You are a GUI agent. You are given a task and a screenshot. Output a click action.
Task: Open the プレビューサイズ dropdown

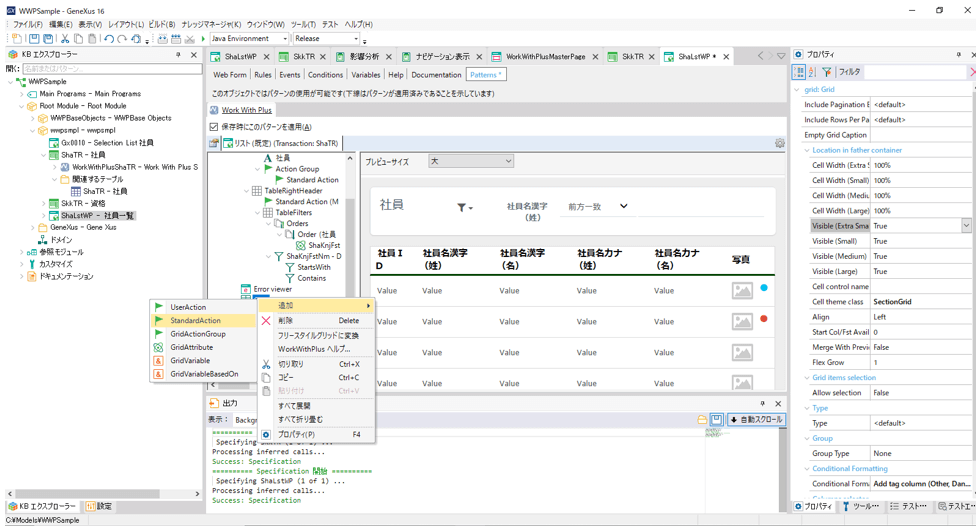[471, 161]
